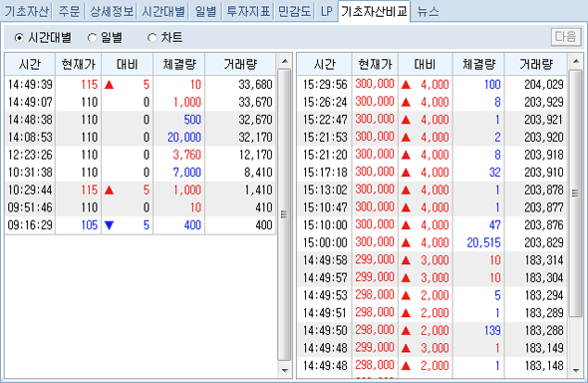Viewport: 588px width, 383px height.
Task: Switch to the 뉴스 tab
Action: (428, 11)
